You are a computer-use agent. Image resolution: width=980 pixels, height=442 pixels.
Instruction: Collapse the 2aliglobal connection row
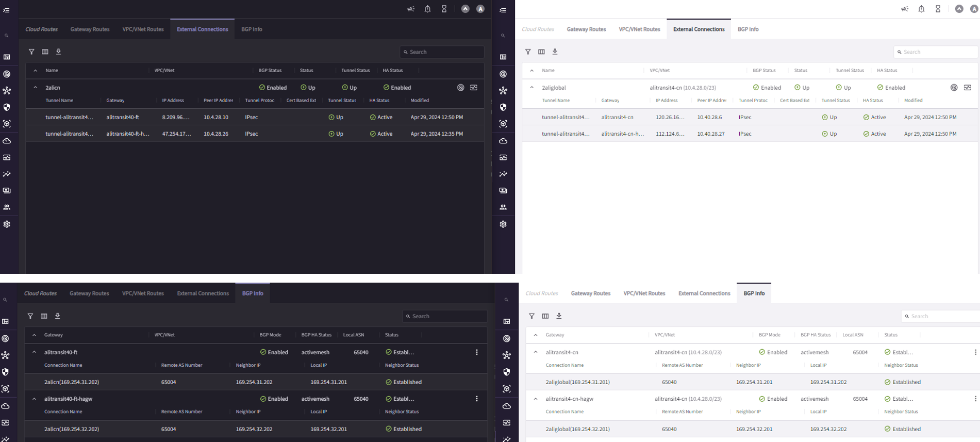(x=531, y=88)
